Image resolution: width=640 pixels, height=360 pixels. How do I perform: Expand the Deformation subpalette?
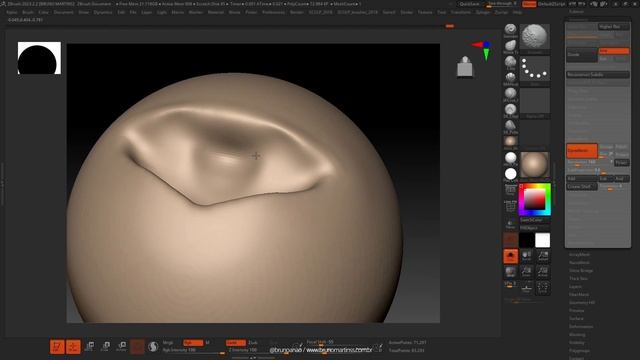tap(581, 327)
